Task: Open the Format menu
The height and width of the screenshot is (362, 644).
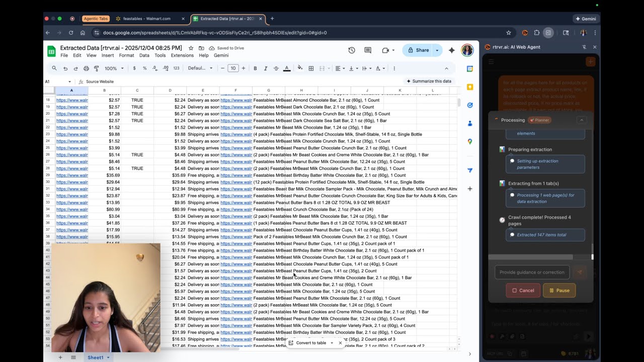Action: [x=126, y=55]
